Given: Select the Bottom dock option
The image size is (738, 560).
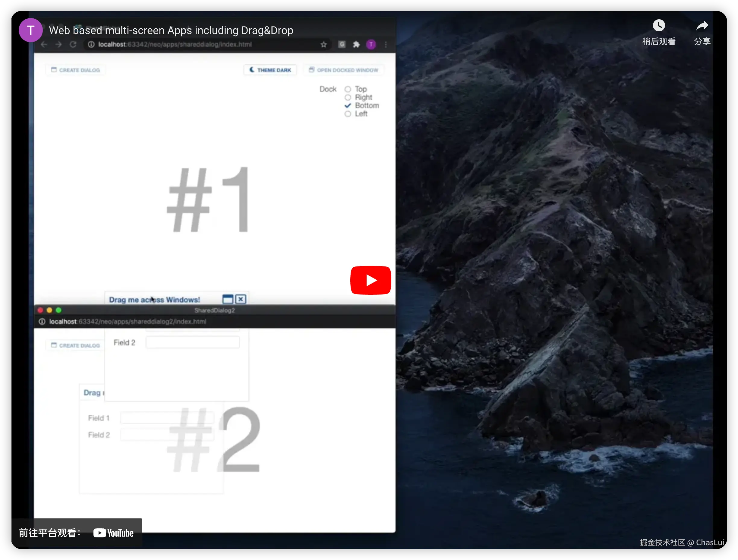Looking at the screenshot, I should 348,106.
